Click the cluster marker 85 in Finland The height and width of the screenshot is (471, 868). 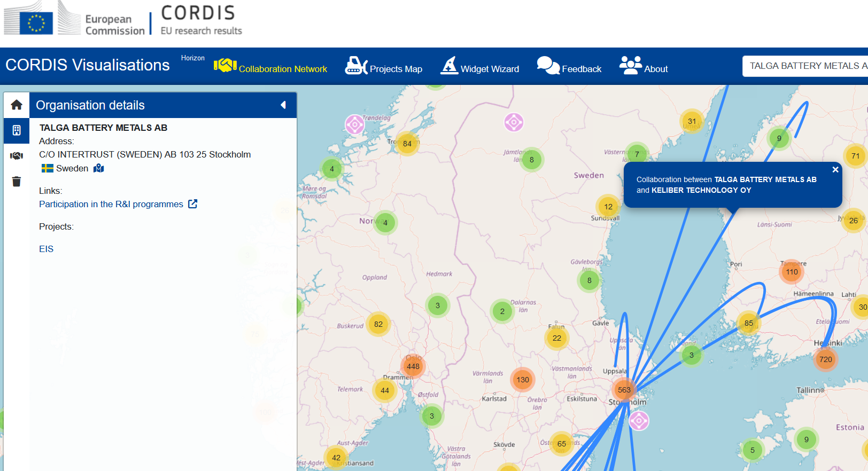coord(749,323)
